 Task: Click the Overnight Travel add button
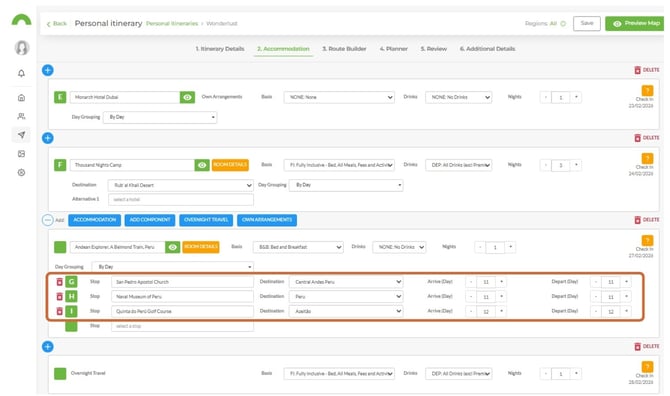(206, 220)
